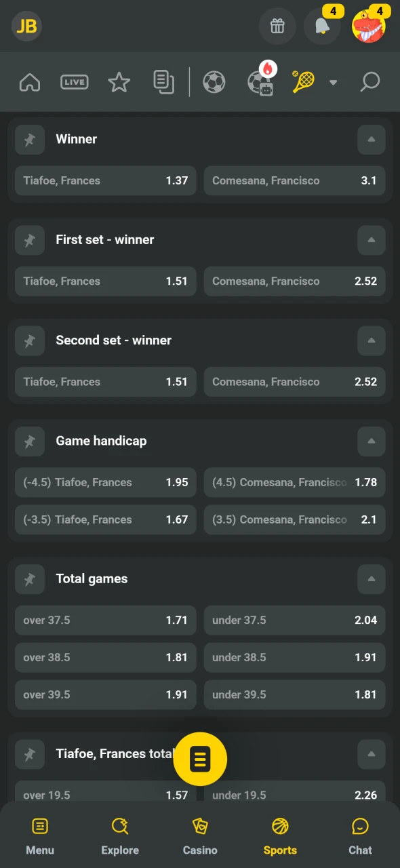Open the tennis sport dropdown chevron
The height and width of the screenshot is (868, 400).
point(334,82)
